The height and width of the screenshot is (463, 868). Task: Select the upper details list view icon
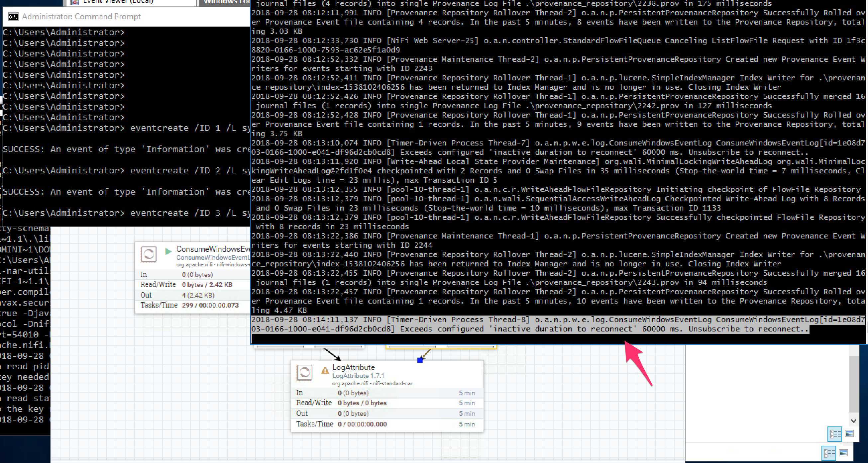[835, 434]
